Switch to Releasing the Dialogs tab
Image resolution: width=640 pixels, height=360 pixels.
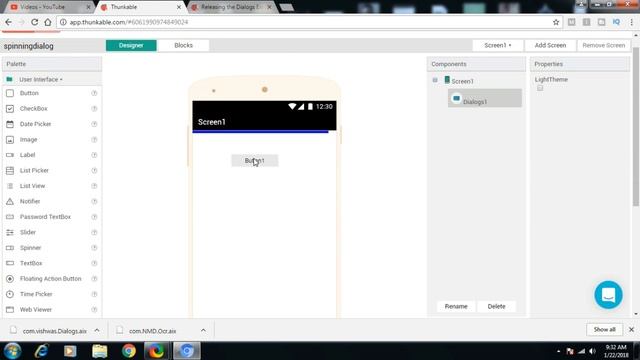pyautogui.click(x=231, y=7)
